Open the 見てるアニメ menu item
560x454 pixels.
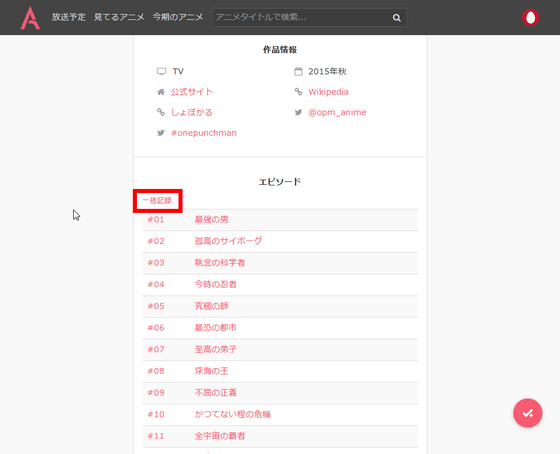pyautogui.click(x=119, y=17)
